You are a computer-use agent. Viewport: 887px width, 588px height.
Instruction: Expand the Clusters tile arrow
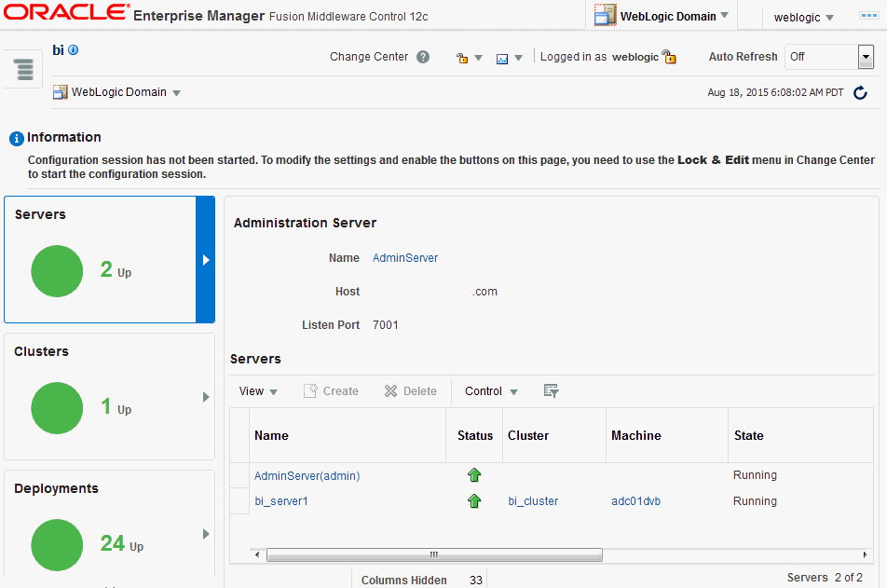[x=206, y=397]
